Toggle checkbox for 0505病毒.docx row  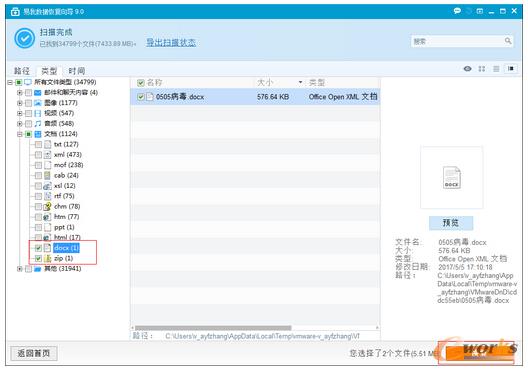point(141,97)
